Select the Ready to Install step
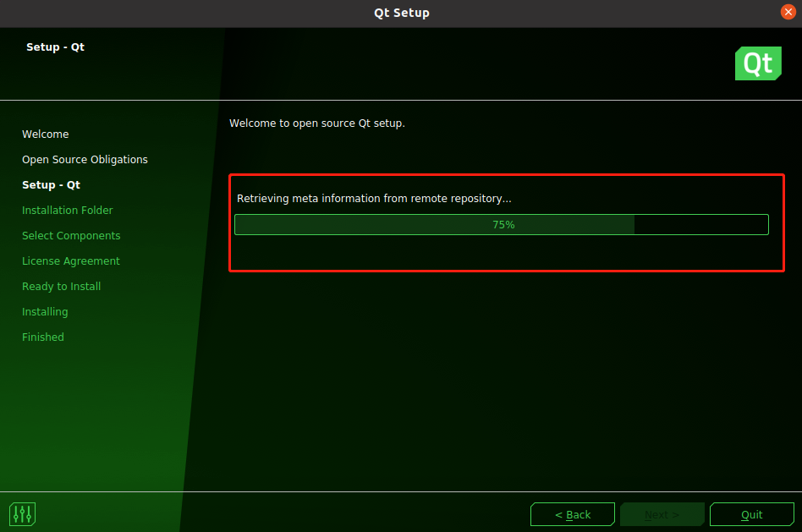Image resolution: width=802 pixels, height=532 pixels. [62, 287]
